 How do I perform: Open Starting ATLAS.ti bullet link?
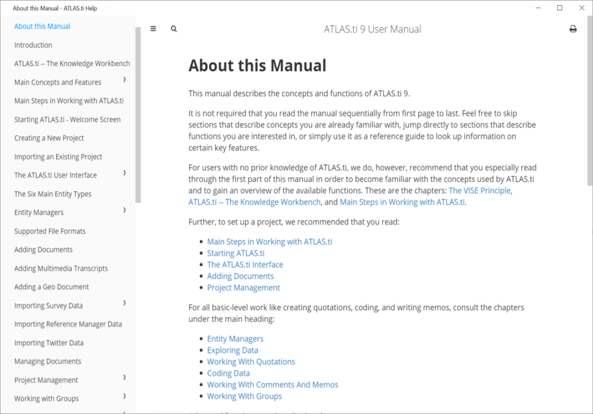[x=236, y=253]
